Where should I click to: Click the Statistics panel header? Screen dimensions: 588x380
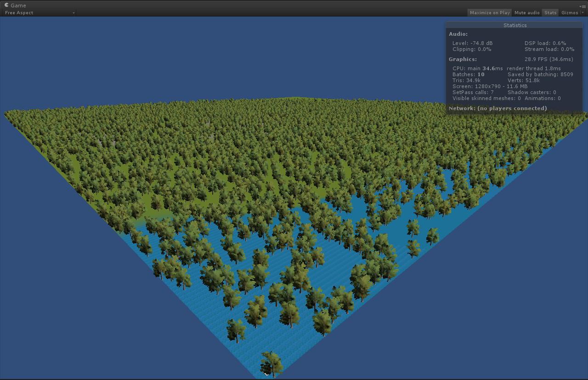[515, 25]
